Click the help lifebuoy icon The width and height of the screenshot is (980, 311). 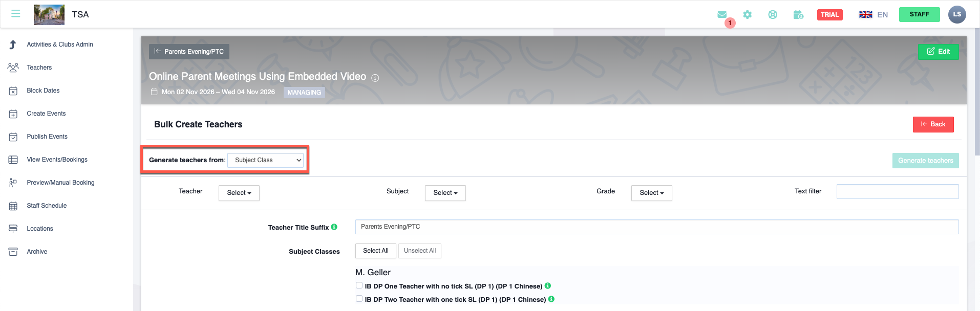pyautogui.click(x=773, y=15)
